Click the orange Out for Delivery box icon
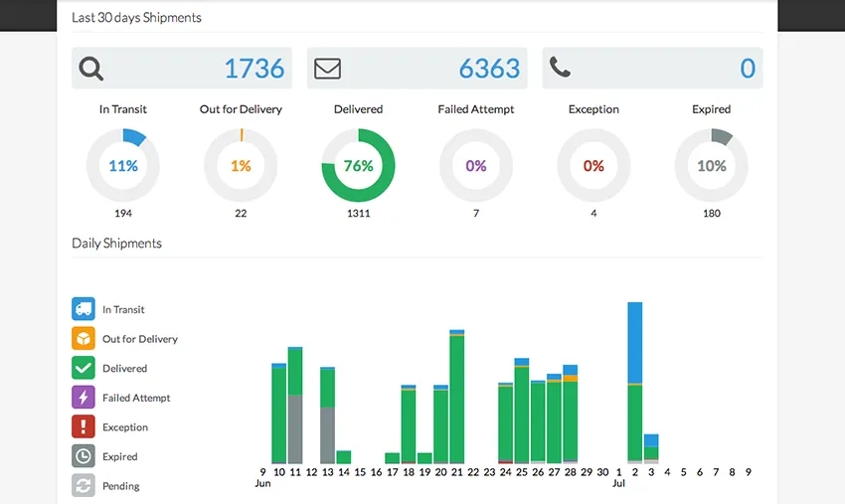The image size is (845, 504). [83, 339]
